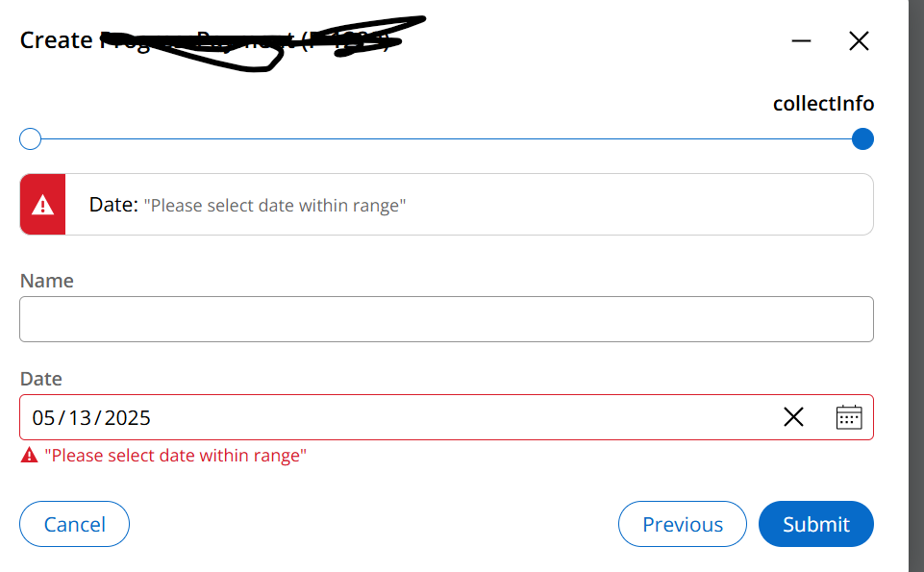
Task: Select the first empty progress step circle
Action: [x=31, y=139]
